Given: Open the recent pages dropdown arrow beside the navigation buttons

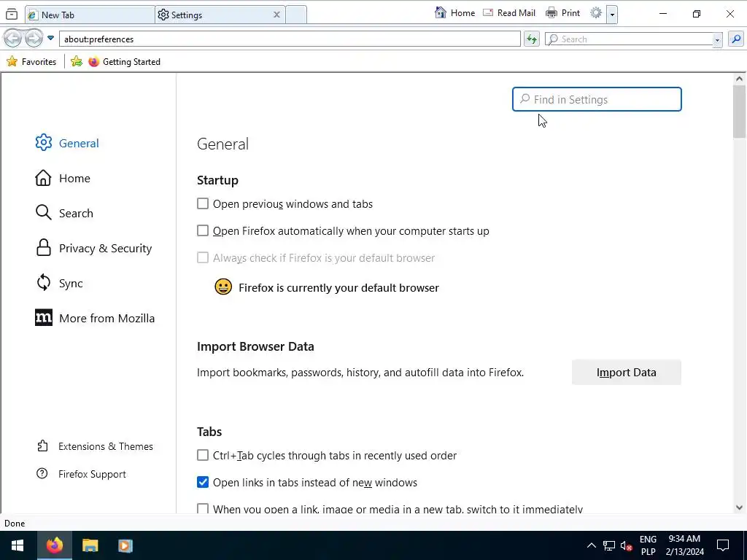Looking at the screenshot, I should click(50, 38).
